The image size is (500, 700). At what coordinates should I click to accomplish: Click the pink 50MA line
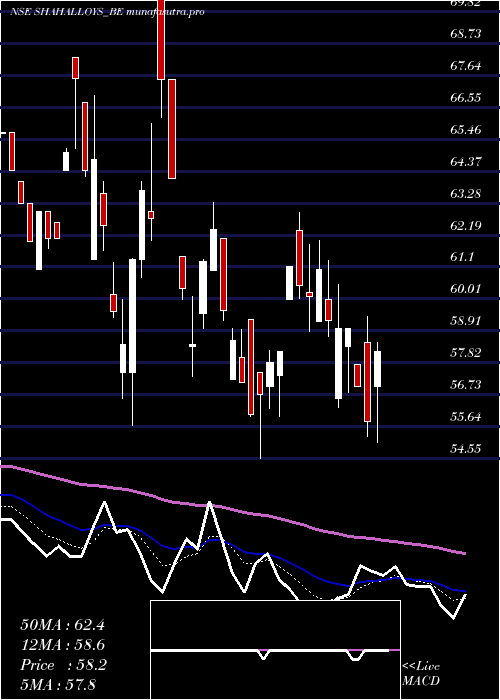[232, 508]
